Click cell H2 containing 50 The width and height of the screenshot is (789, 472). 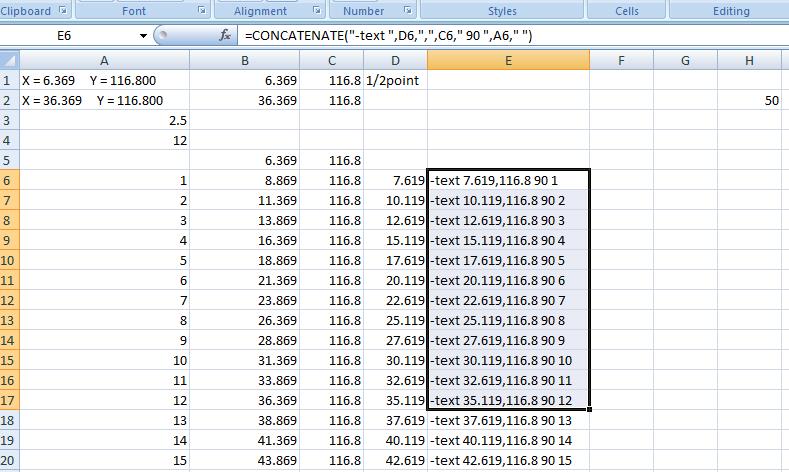749,100
